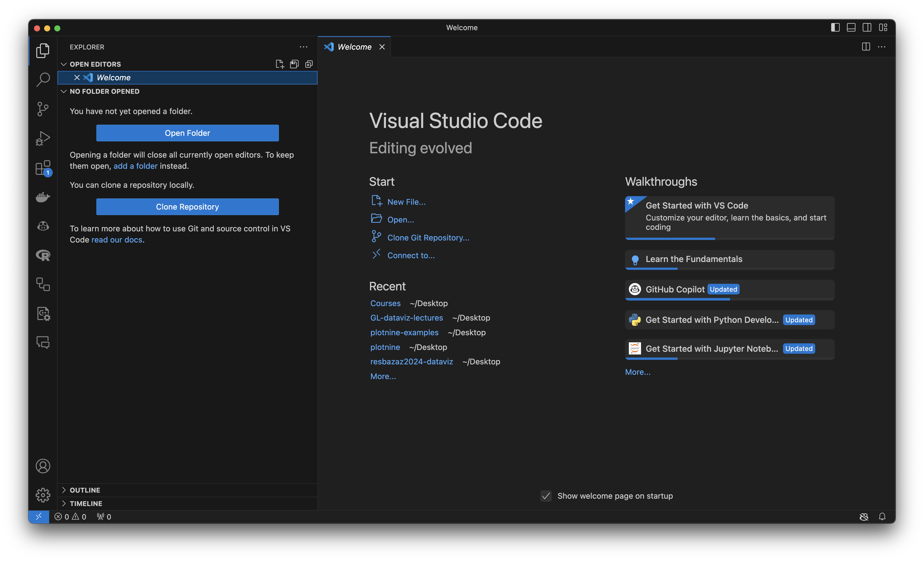Image resolution: width=924 pixels, height=561 pixels.
Task: Open recent folder Courses
Action: [385, 303]
